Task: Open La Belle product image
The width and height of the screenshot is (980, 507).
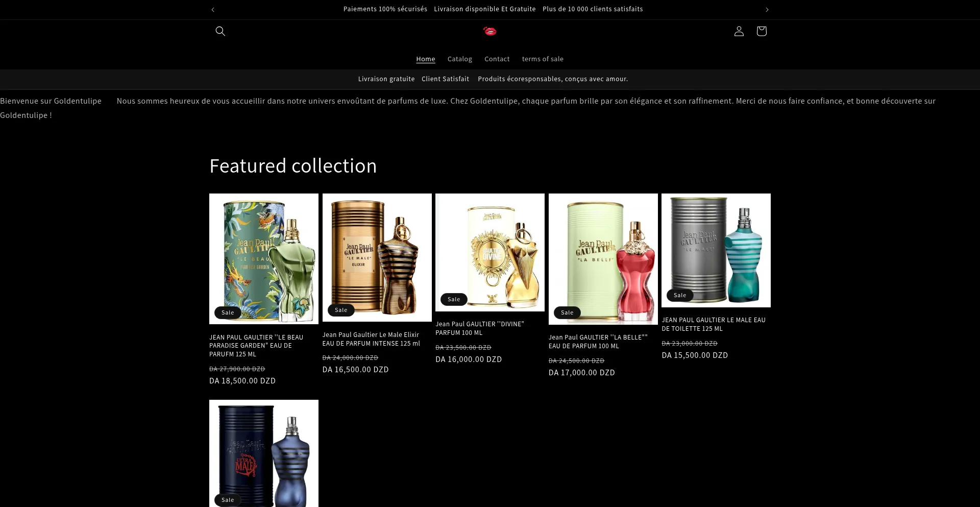Action: pos(603,259)
